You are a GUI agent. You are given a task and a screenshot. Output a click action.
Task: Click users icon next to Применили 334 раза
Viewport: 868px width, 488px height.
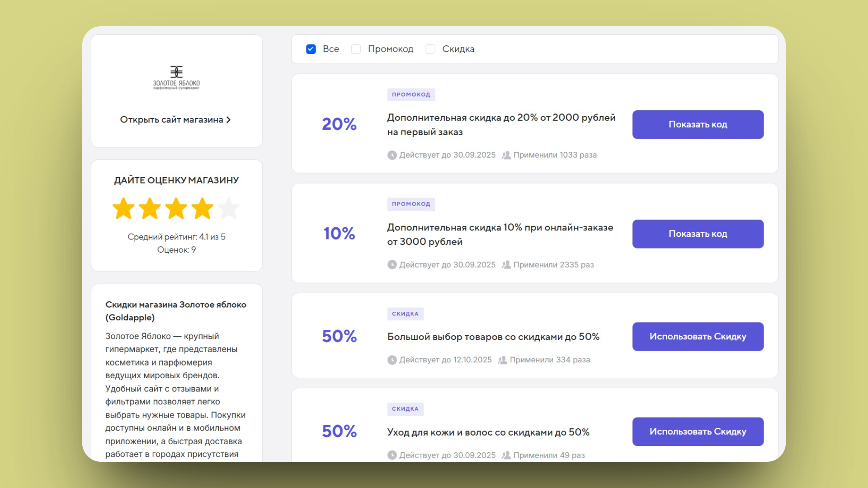(502, 360)
